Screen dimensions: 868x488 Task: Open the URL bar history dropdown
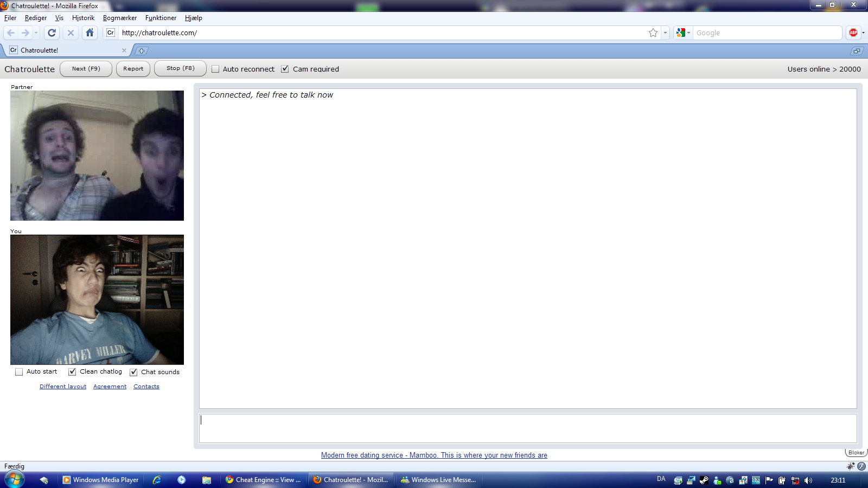pos(665,33)
